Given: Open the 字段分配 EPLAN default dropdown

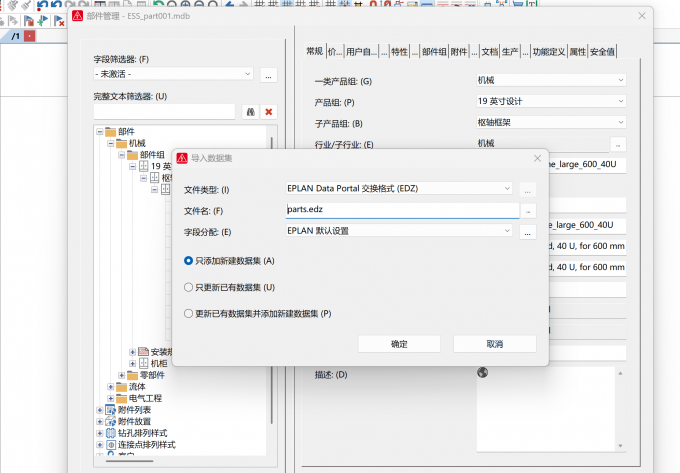Looking at the screenshot, I should pyautogui.click(x=399, y=231).
